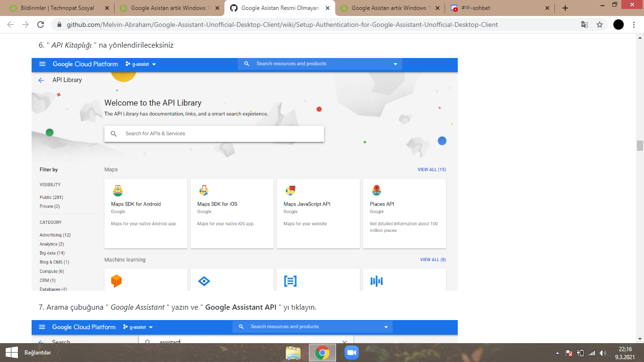The height and width of the screenshot is (362, 644).
Task: Click the network signal icon in the tray
Action: [592, 353]
